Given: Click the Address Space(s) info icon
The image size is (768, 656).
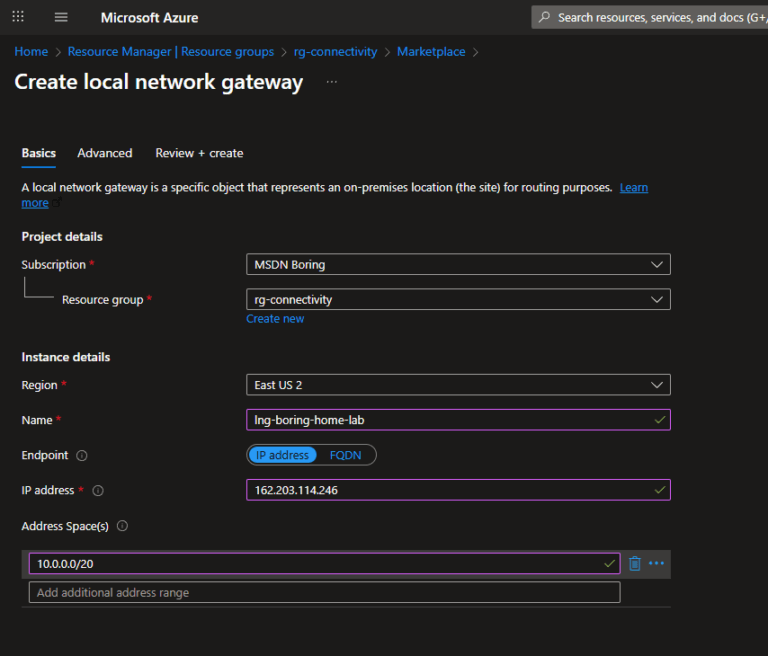Looking at the screenshot, I should click(122, 526).
